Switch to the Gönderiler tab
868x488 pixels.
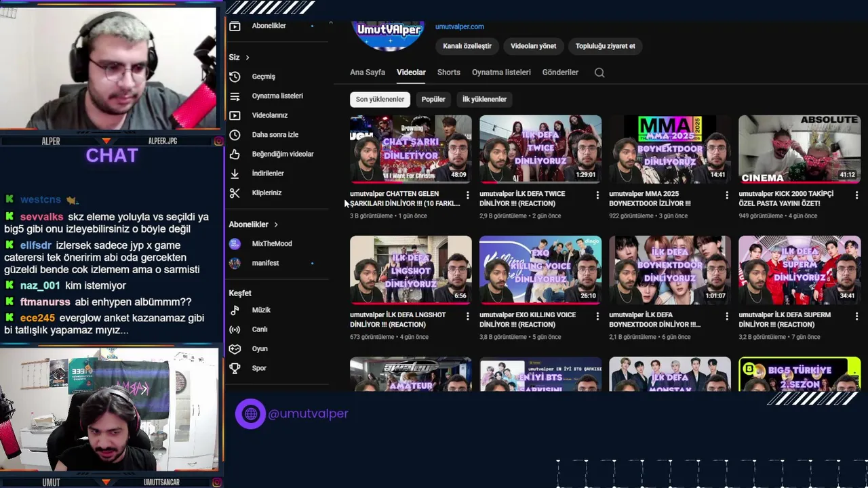(560, 73)
